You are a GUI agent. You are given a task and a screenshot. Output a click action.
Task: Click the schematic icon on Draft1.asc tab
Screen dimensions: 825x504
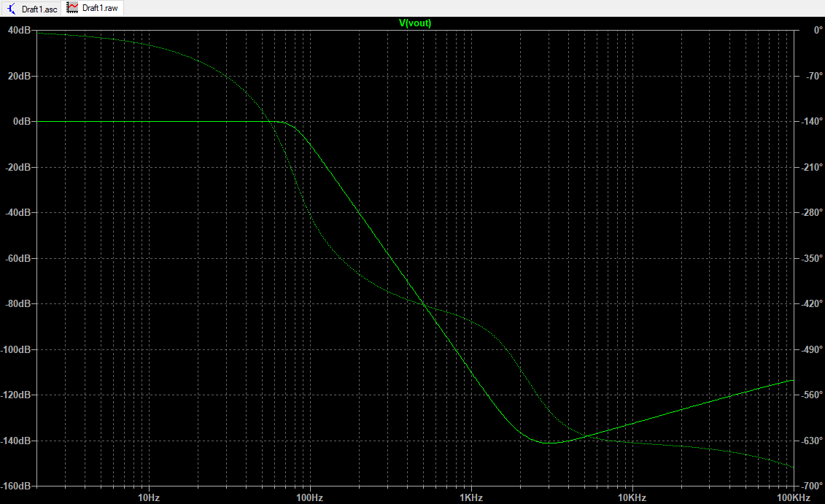tap(12, 9)
